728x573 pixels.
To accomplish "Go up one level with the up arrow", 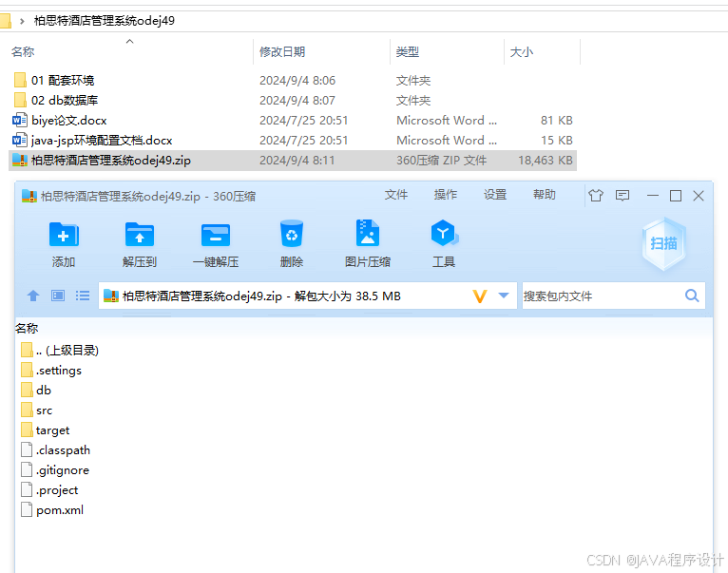I will 33,296.
